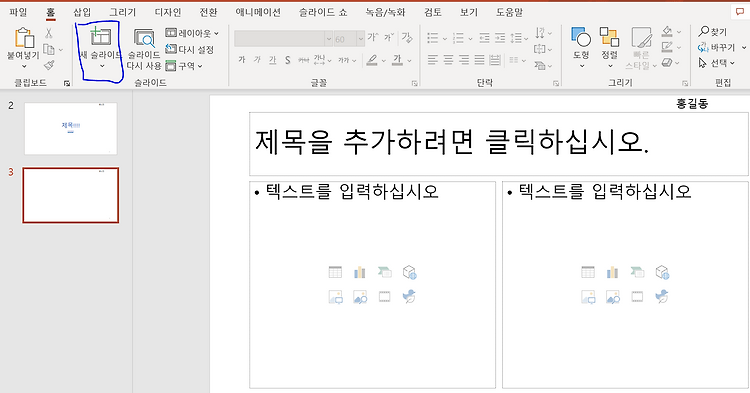Click the Format Painter brush icon
This screenshot has height=393, width=750.
pos(49,65)
